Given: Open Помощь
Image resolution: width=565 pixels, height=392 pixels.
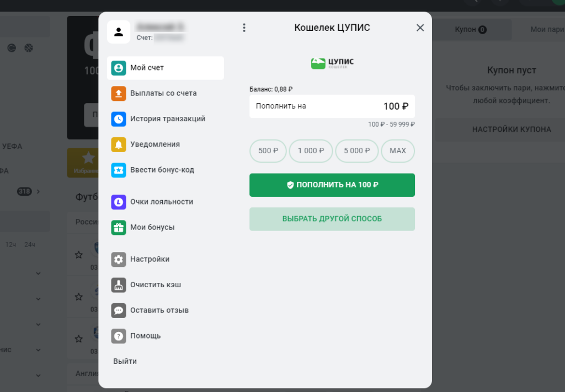Looking at the screenshot, I should (166, 336).
